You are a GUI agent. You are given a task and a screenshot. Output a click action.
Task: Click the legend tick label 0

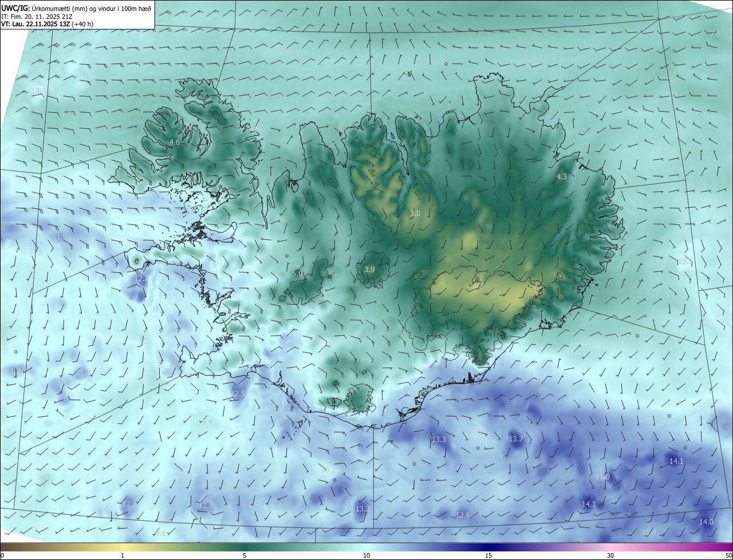pos(2,555)
